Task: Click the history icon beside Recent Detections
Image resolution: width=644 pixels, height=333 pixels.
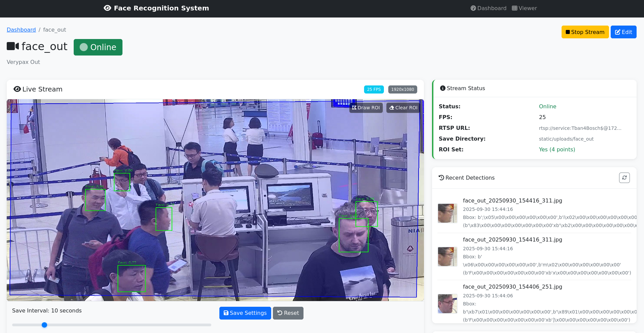Action: (x=441, y=178)
